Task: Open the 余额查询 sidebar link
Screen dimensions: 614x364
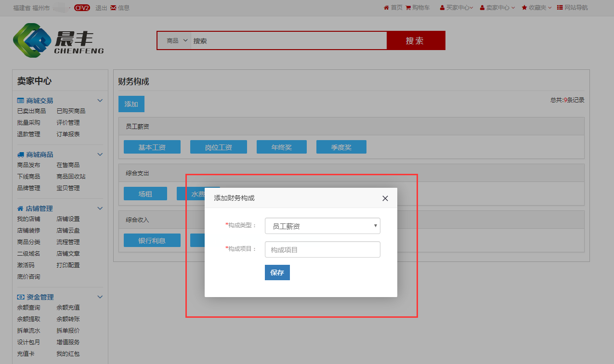Action: pyautogui.click(x=29, y=308)
